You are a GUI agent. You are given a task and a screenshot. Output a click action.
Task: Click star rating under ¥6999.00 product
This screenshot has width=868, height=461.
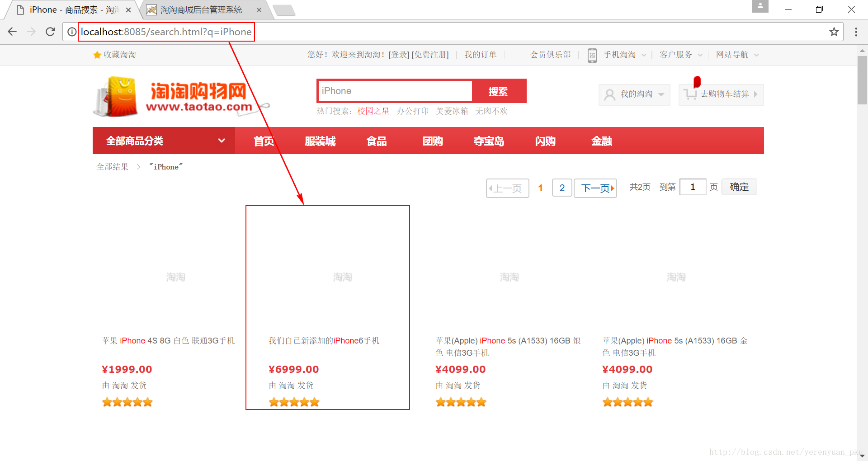[294, 402]
